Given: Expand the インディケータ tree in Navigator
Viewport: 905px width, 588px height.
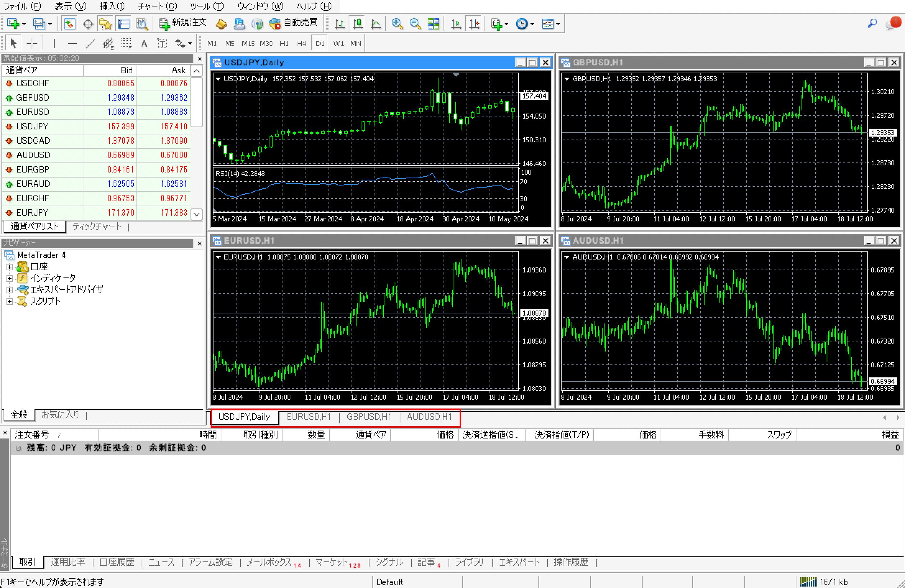Looking at the screenshot, I should point(9,277).
